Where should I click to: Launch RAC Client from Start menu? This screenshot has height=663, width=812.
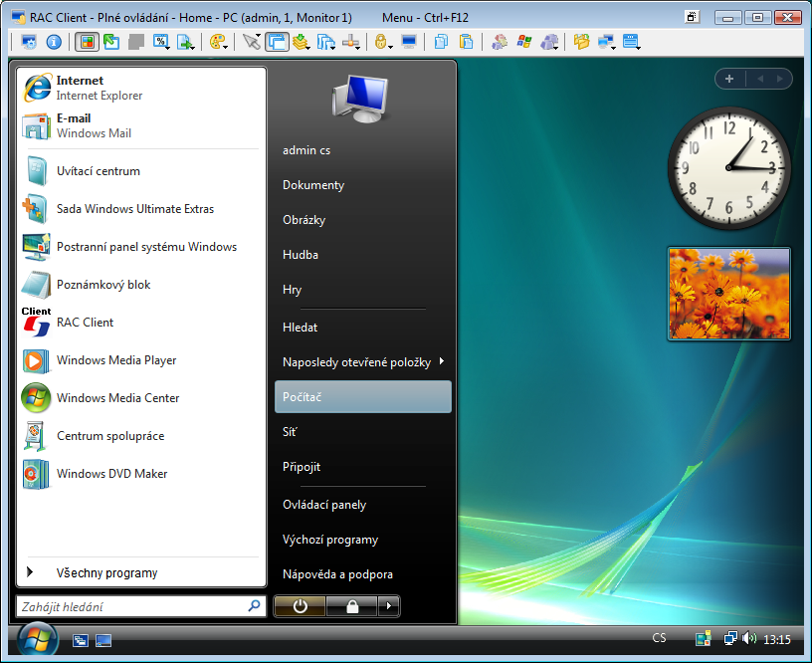[141, 323]
